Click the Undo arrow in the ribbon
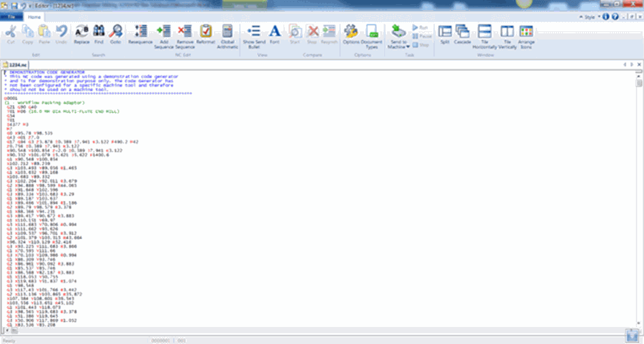The image size is (644, 344). [x=61, y=31]
